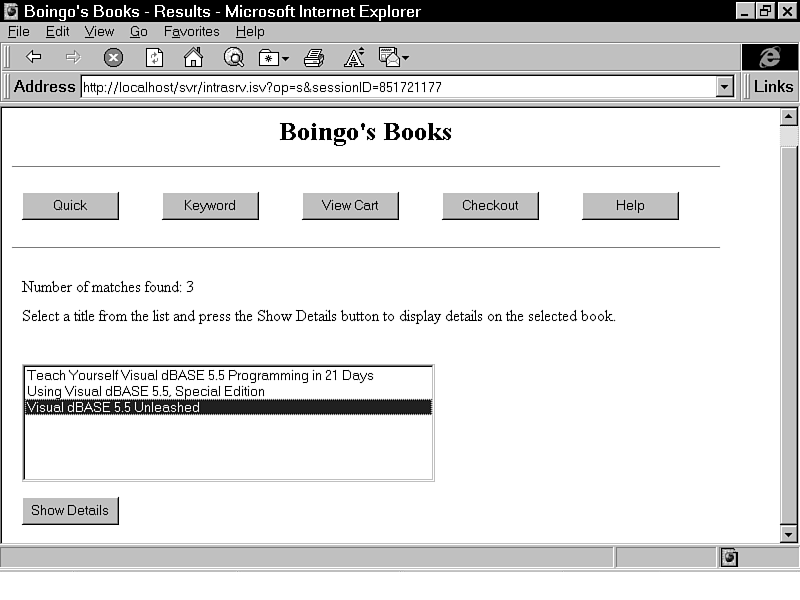Image resolution: width=800 pixels, height=600 pixels.
Task: Open the Edit menu
Action: click(57, 32)
